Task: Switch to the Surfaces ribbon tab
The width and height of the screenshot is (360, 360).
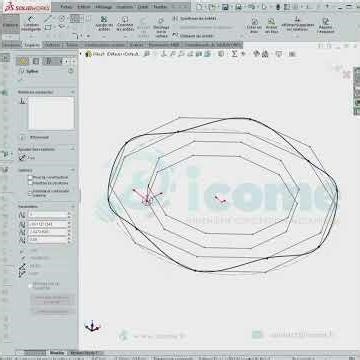Action: (x=52, y=45)
